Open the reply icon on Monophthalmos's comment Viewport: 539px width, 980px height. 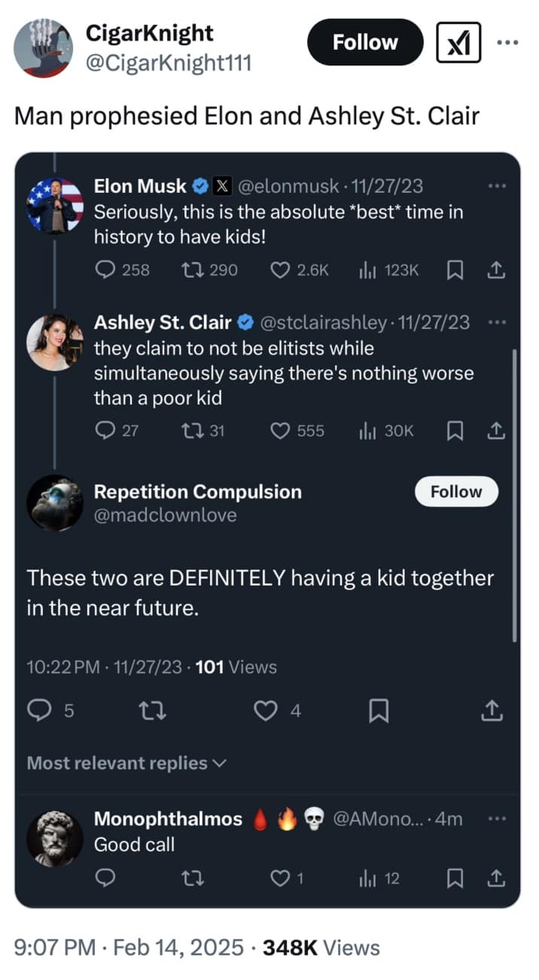coord(106,878)
